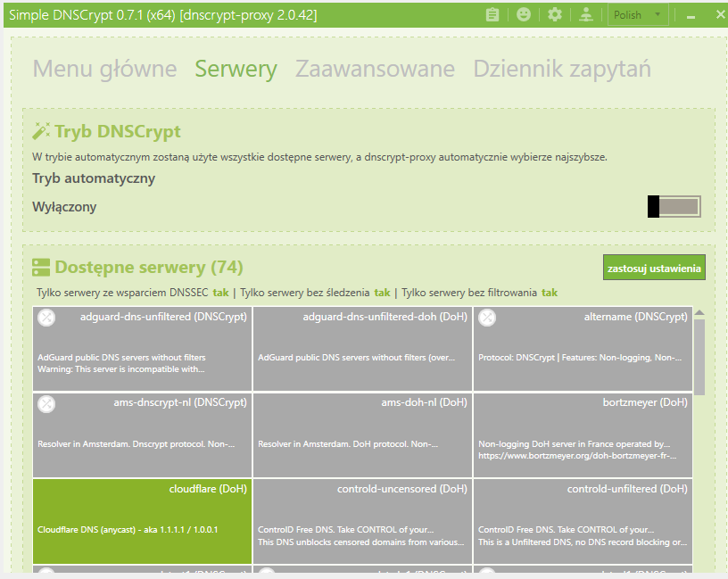Select the ams-doh-nl (DoH) server tile
Viewport: 728px width, 579px height.
pyautogui.click(x=362, y=434)
